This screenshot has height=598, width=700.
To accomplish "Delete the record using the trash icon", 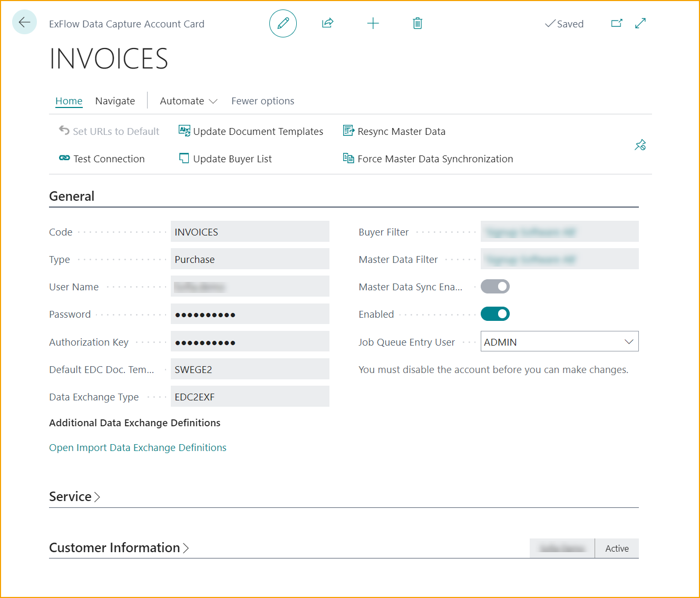I will coord(417,23).
